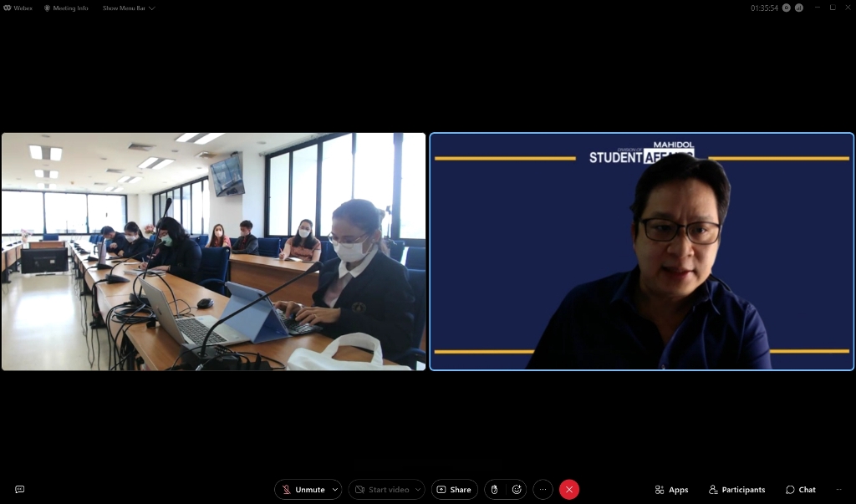Show the Participants panel
856x504 pixels.
point(736,490)
